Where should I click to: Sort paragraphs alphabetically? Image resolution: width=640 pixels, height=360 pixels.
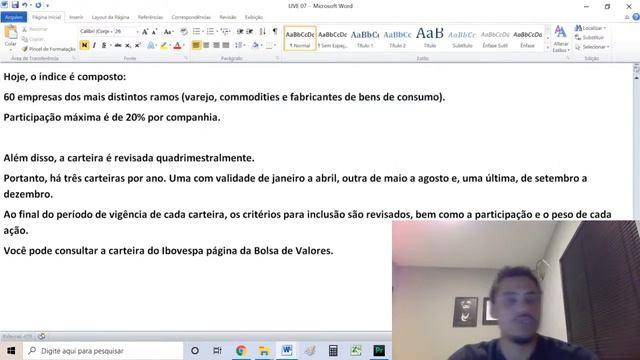[262, 31]
